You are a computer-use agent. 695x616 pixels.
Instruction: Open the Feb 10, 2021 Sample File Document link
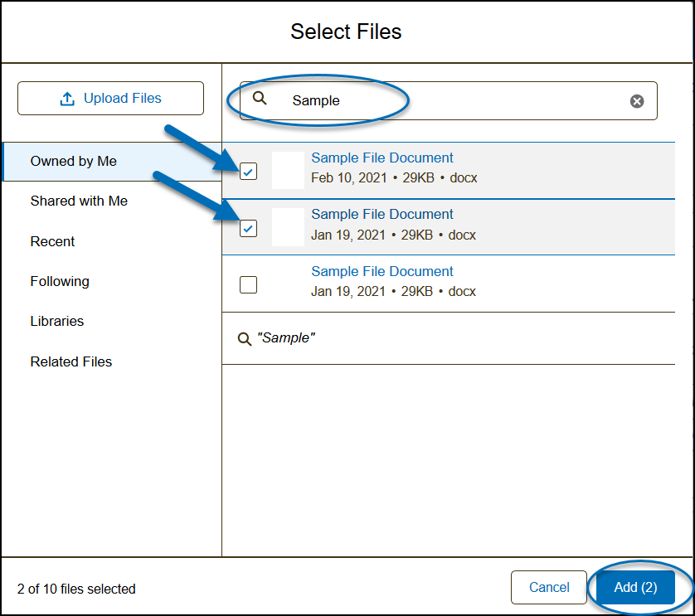(382, 158)
